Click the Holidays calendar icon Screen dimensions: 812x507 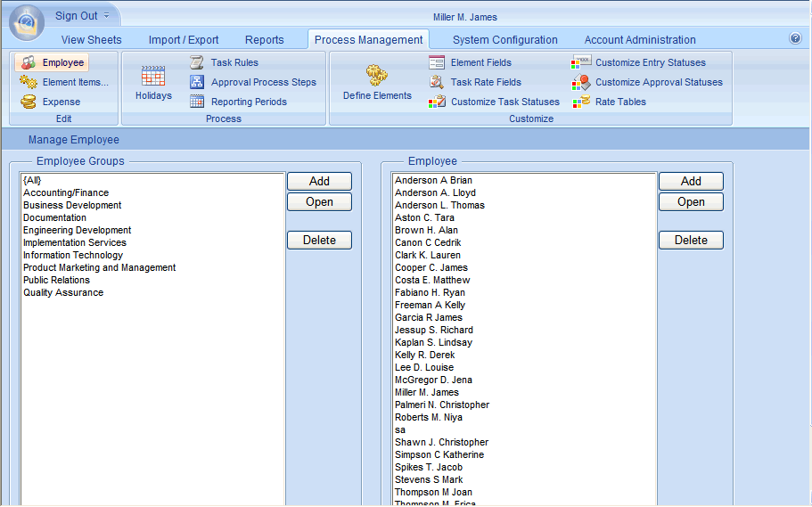[x=153, y=77]
